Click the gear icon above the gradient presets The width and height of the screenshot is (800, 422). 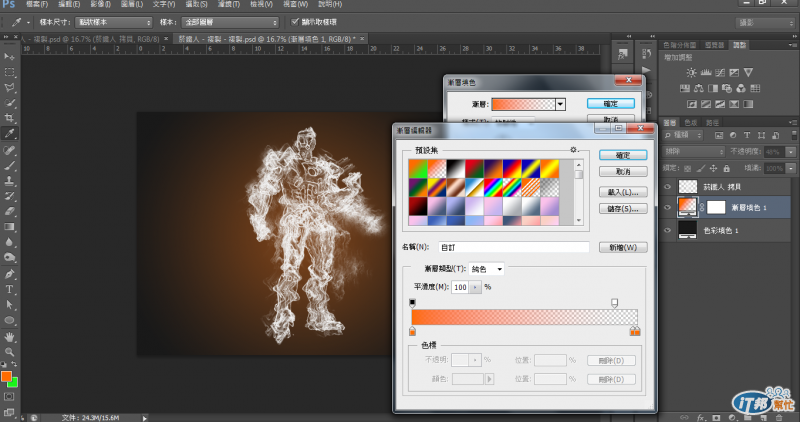(x=574, y=150)
